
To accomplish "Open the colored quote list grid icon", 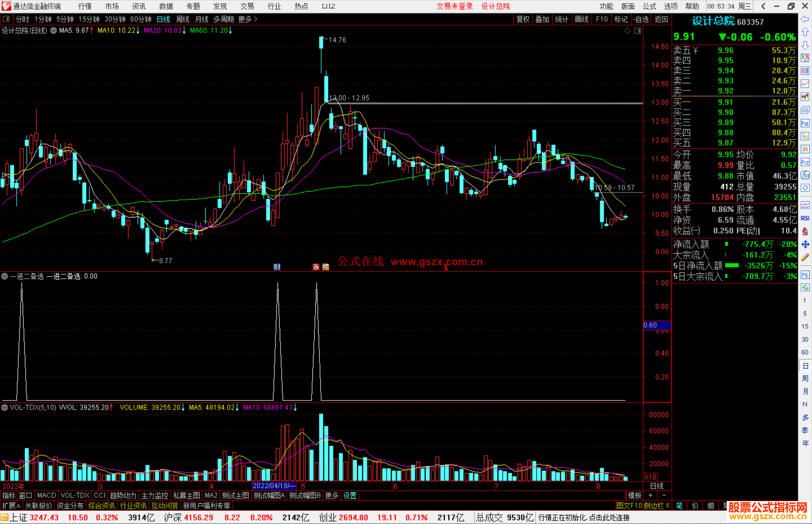I will pos(805,71).
